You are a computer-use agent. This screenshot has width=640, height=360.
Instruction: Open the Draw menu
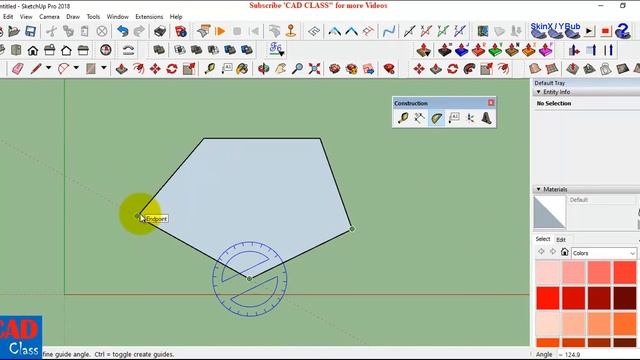click(x=73, y=17)
